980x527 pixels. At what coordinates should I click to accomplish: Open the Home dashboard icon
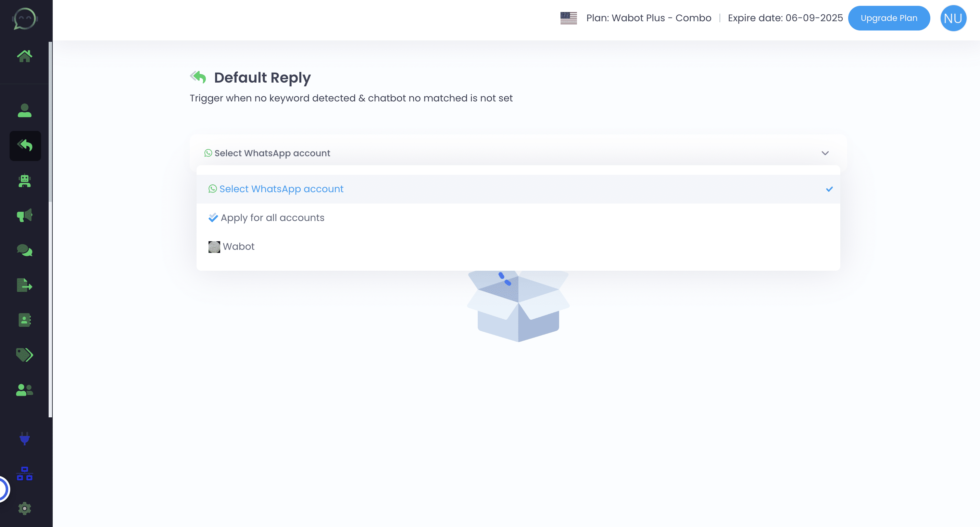25,56
